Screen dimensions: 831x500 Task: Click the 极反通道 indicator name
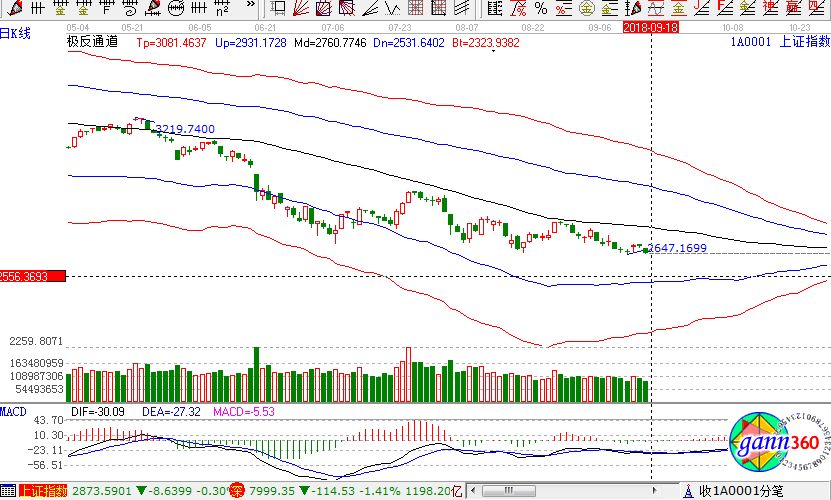[91, 42]
